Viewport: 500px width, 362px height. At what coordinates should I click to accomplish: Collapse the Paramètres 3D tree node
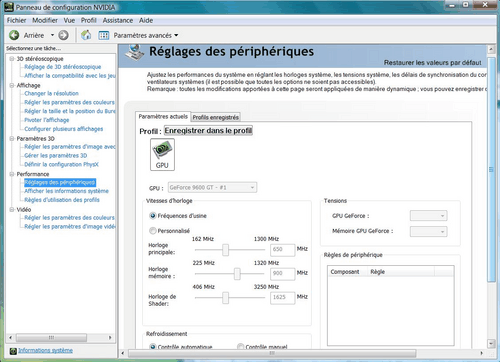12,138
